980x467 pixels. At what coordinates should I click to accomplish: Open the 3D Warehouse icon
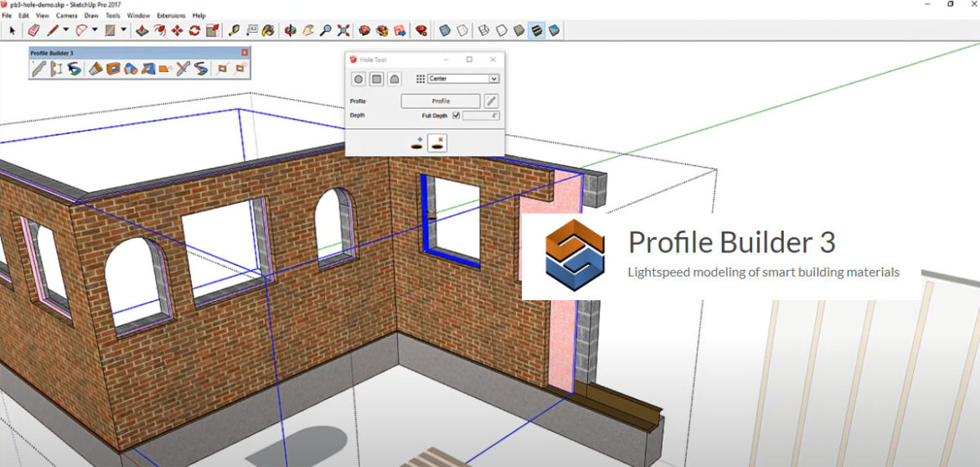(x=365, y=30)
